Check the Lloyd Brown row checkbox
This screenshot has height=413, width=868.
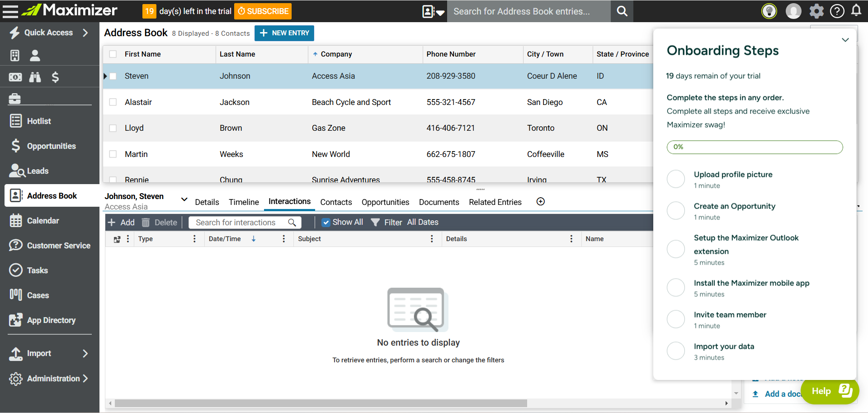pos(113,128)
